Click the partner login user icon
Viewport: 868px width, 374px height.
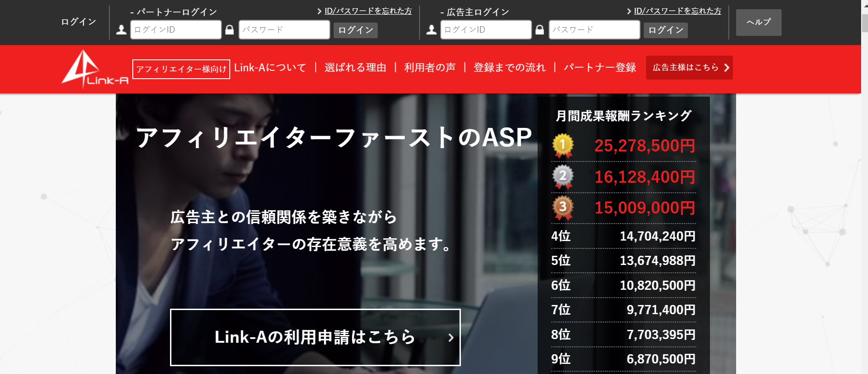pos(121,30)
